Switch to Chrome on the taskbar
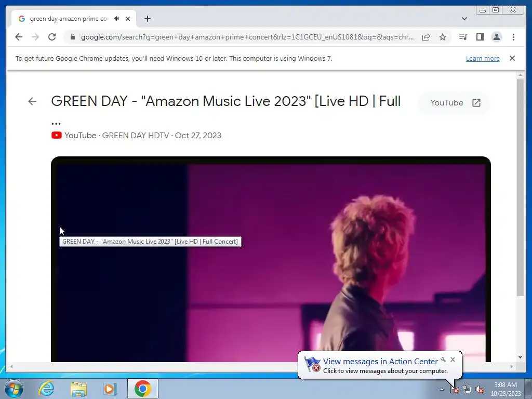Viewport: 532px width, 399px height. [142, 389]
